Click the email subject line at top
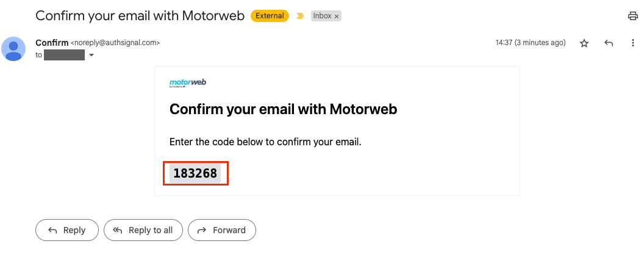Screen dimensions: 644x274 pyautogui.click(x=140, y=16)
